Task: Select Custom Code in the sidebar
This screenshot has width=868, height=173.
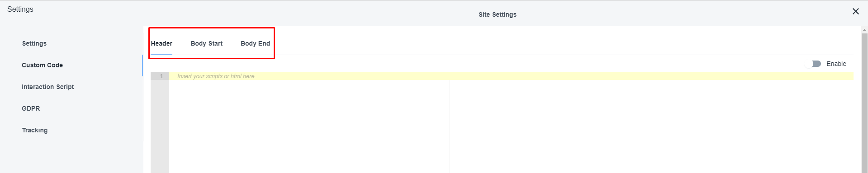Action: click(x=42, y=65)
